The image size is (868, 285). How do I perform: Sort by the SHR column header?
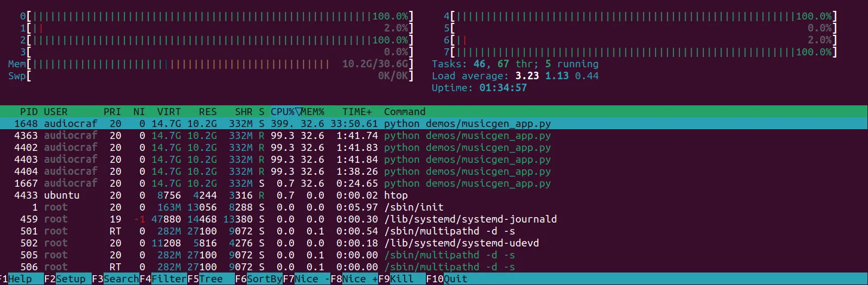pyautogui.click(x=244, y=112)
